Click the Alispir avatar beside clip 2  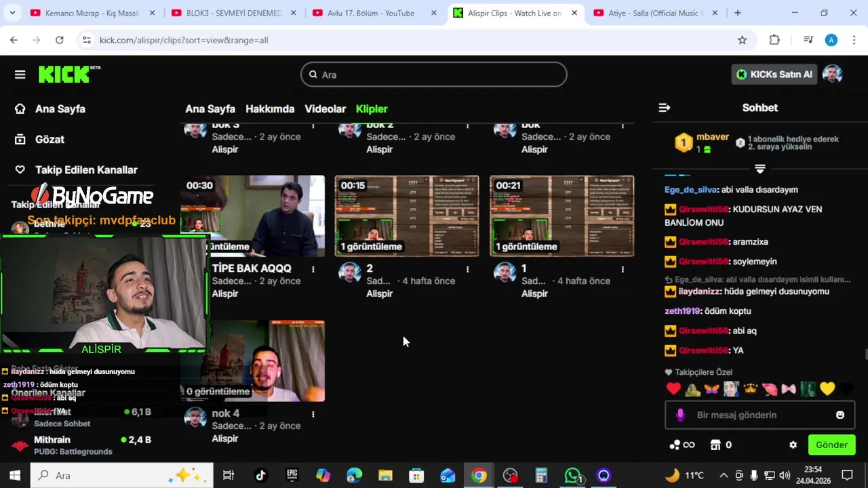point(350,272)
